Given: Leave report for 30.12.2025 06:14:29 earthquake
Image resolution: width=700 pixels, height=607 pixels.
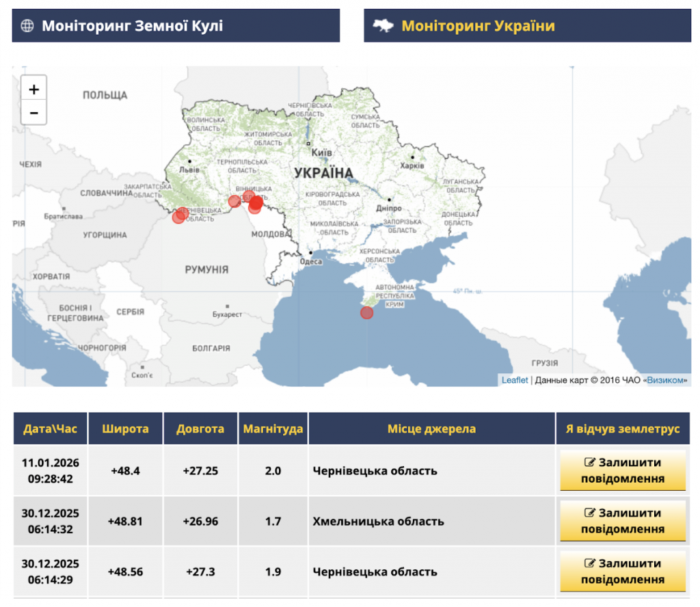Looking at the screenshot, I should [x=622, y=571].
